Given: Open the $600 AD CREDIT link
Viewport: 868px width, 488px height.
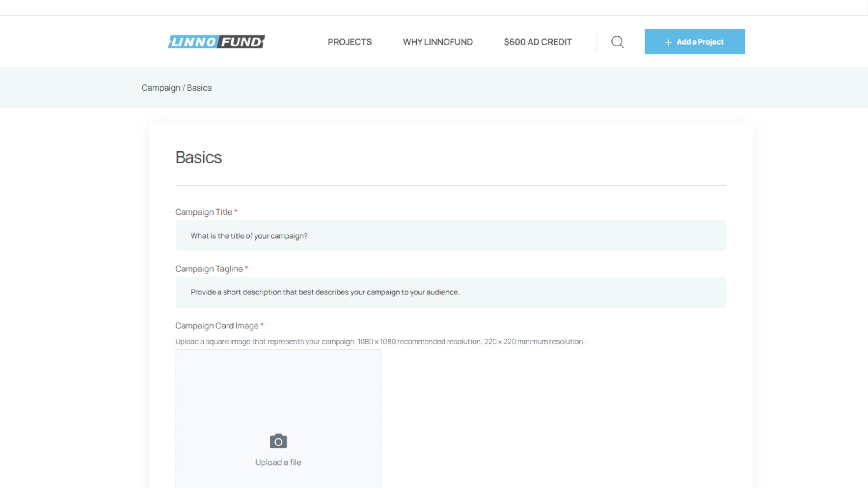Looking at the screenshot, I should point(537,42).
